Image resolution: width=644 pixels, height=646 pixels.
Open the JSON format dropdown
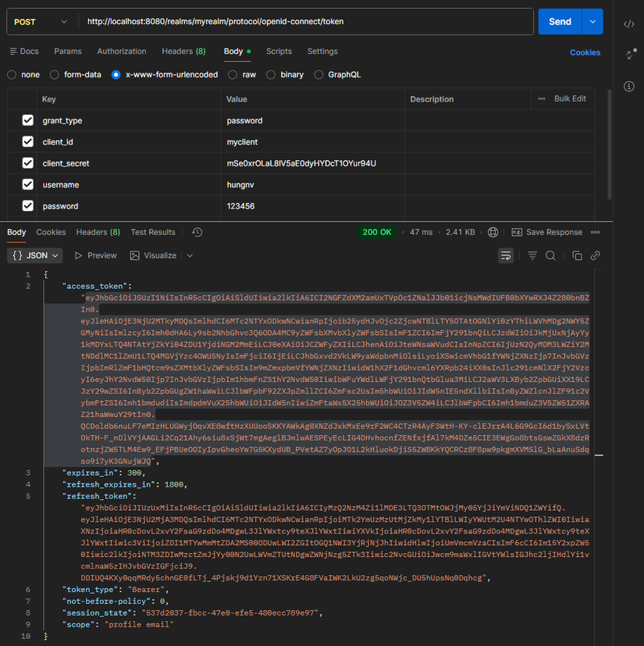point(36,255)
